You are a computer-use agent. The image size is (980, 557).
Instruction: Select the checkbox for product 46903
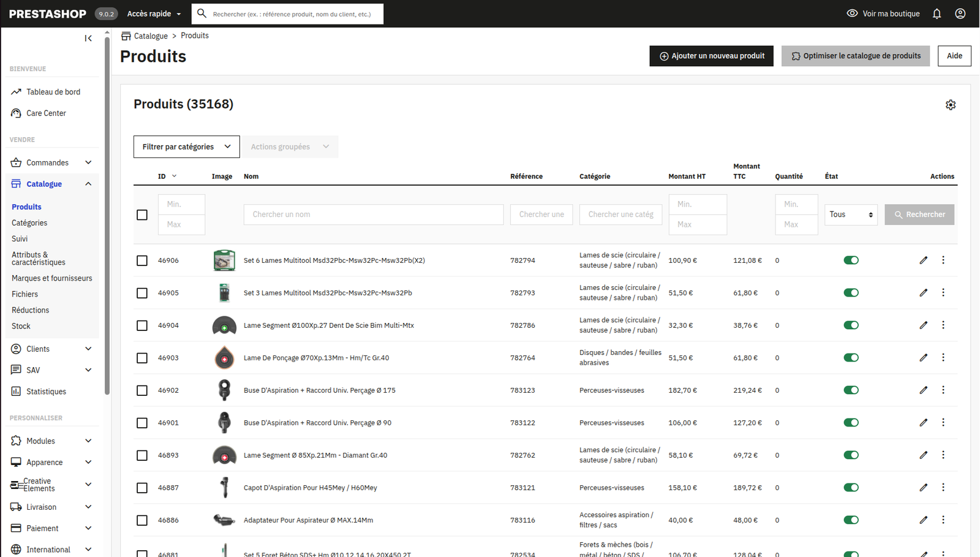coord(142,358)
